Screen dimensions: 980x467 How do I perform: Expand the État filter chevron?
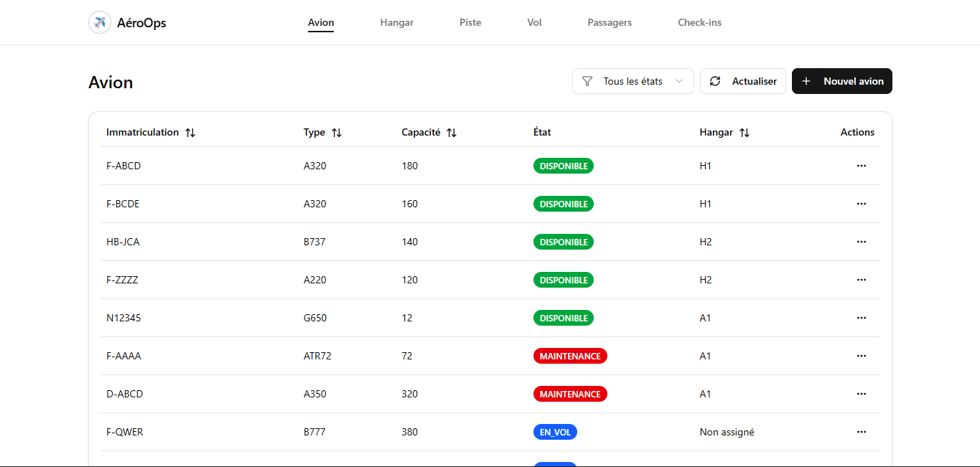click(x=678, y=81)
